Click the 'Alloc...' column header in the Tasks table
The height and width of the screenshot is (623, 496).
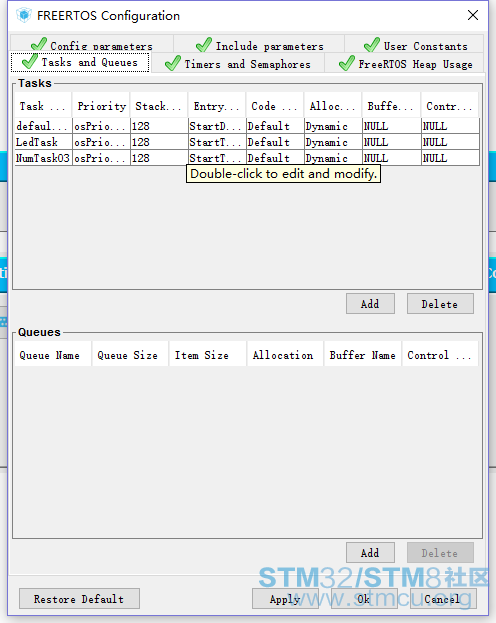click(x=333, y=106)
